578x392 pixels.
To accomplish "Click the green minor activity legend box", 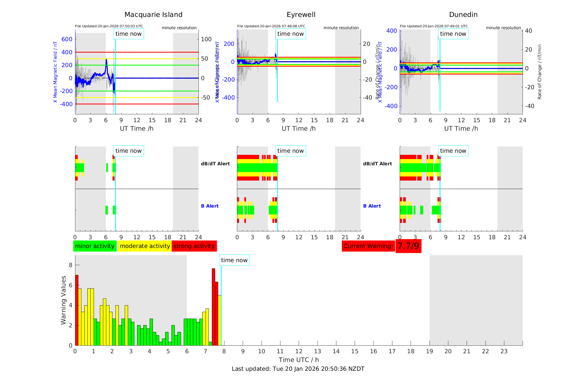I will [x=94, y=246].
